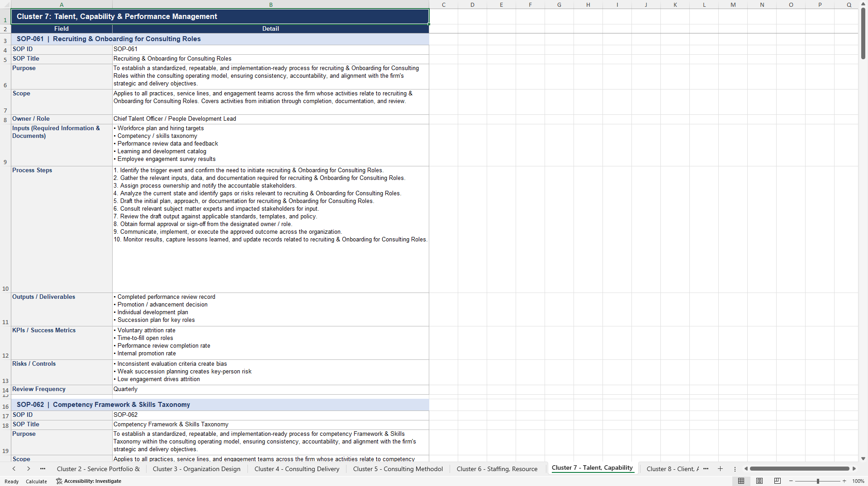Click 'Competency Framework & Skills Taxonomy' title value
This screenshot has height=486, width=868.
pos(270,425)
